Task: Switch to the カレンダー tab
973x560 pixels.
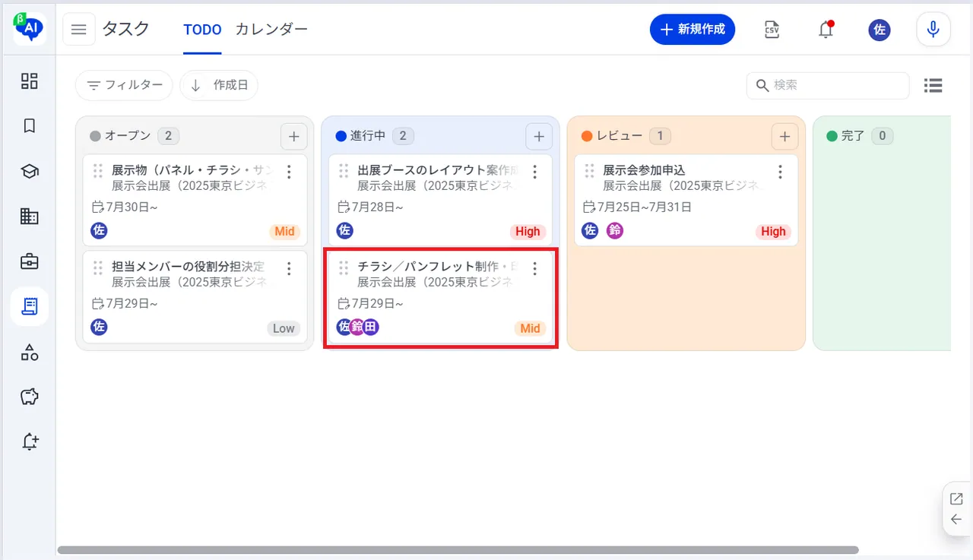Action: point(271,30)
